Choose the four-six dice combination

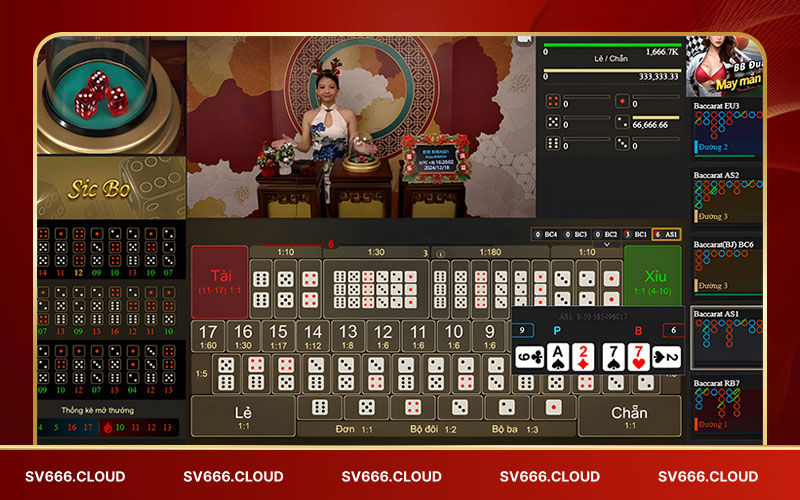256,373
